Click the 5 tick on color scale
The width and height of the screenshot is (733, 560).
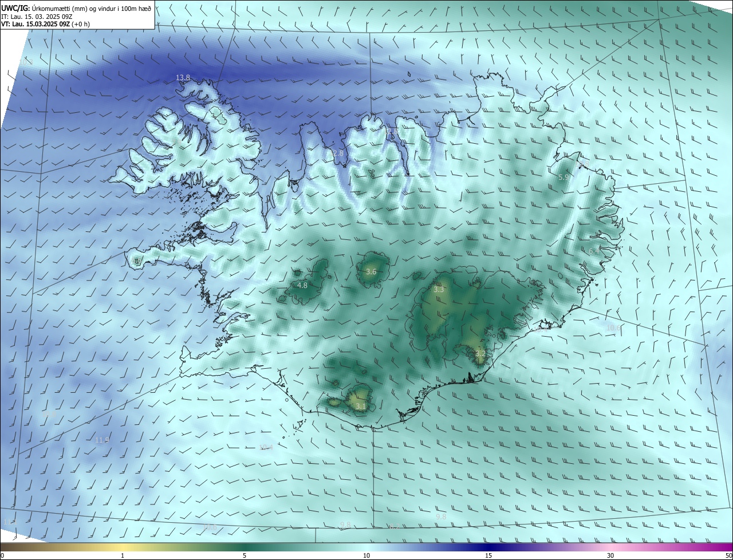(245, 555)
